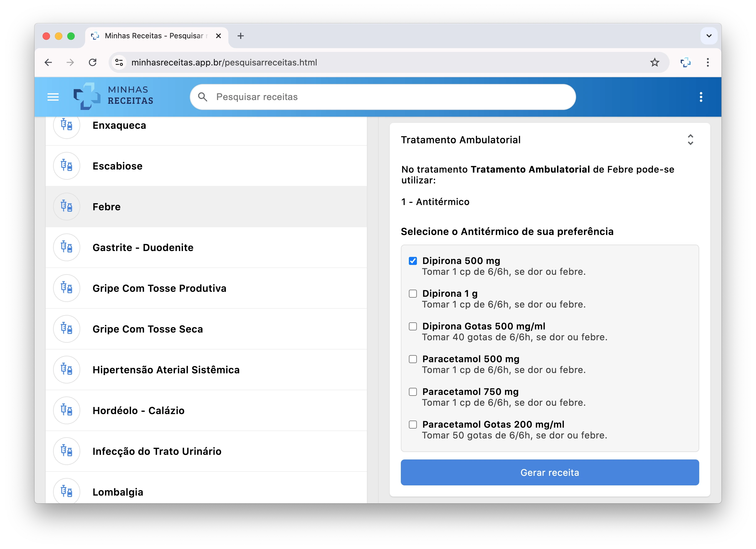Click the Gripe Com Tosse Seca icon

(66, 329)
